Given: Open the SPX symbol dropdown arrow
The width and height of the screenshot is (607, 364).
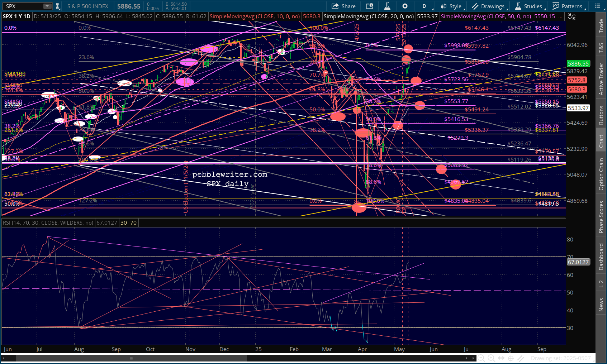Looking at the screenshot, I should click(x=47, y=6).
